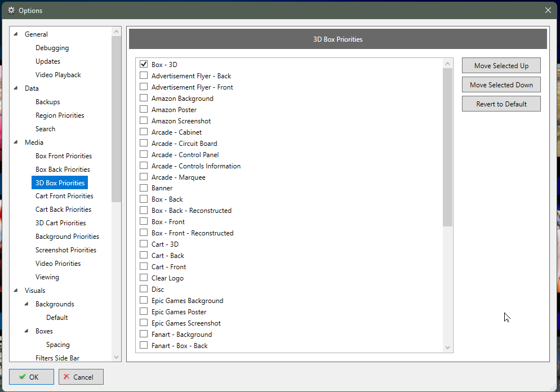
Task: Collapse the Data section arrow
Action: click(x=16, y=88)
